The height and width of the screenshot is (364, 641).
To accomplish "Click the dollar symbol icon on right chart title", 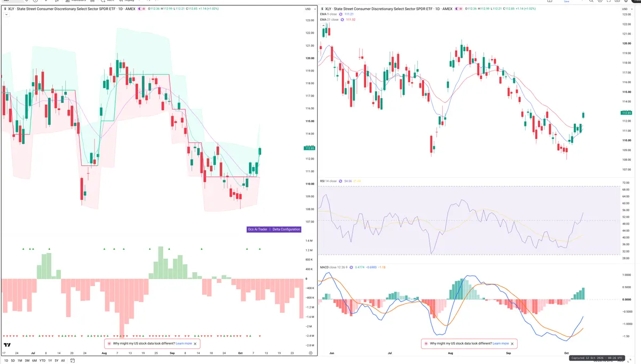I will [322, 9].
